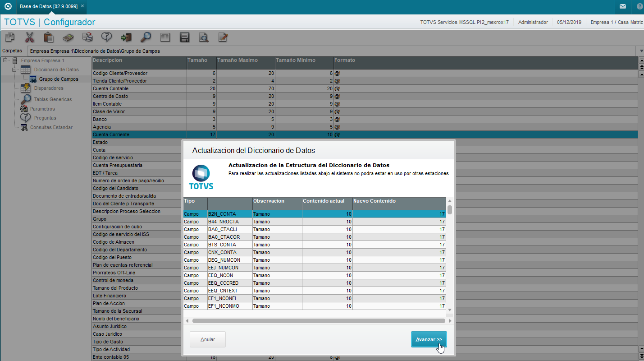Select the B2N_CONTA row in dialog
The height and width of the screenshot is (361, 644).
coord(315,214)
